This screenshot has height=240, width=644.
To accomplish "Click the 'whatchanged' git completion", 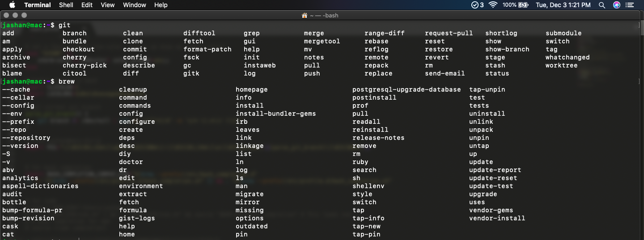I will click(x=568, y=57).
